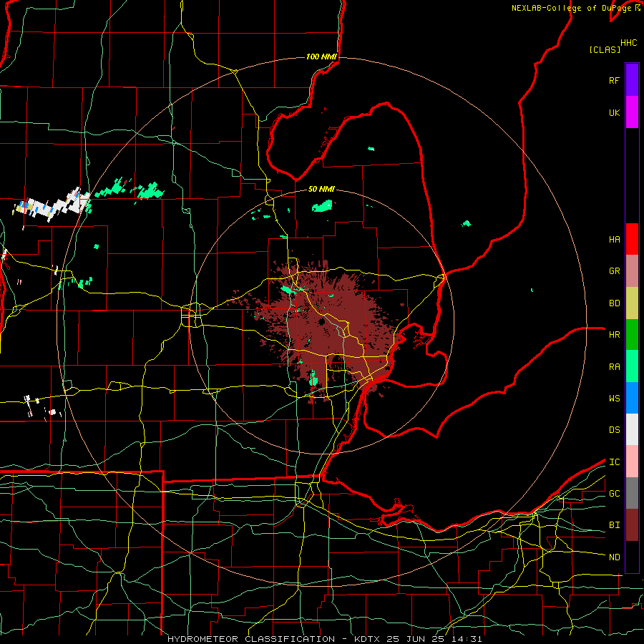This screenshot has height=644, width=644.
Task: Click the Hydrometeor Classification KDTX caption
Action: [x=324, y=639]
